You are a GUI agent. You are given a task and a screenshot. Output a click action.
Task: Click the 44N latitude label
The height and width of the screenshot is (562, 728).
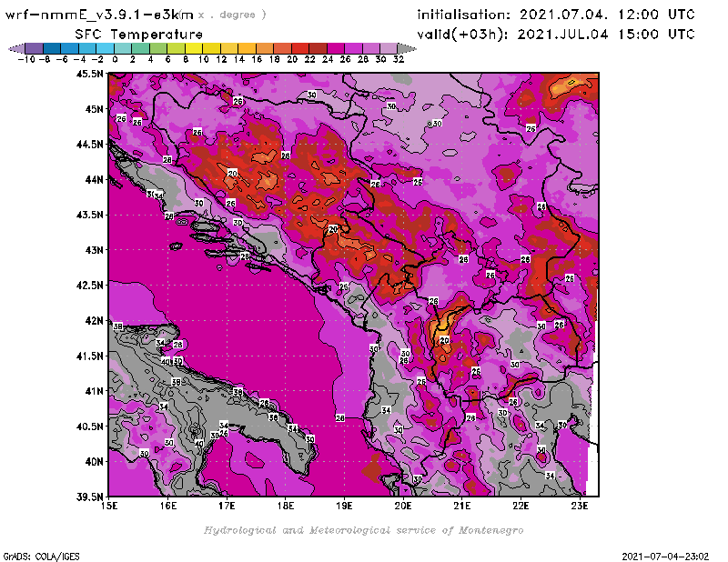pyautogui.click(x=94, y=179)
